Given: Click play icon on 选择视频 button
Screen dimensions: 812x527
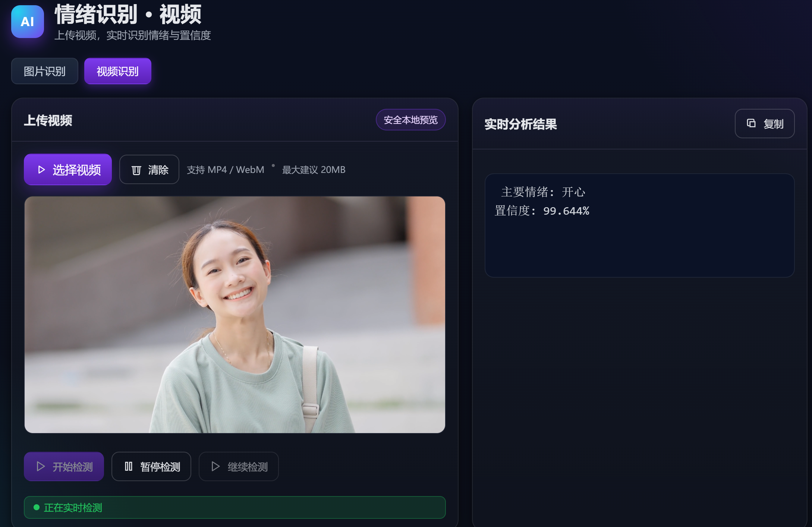Looking at the screenshot, I should click(x=41, y=170).
